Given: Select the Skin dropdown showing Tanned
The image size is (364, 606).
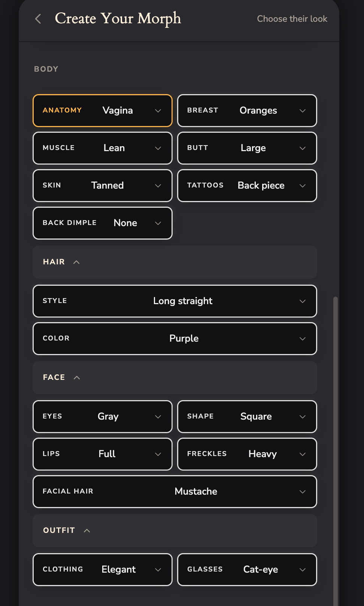Looking at the screenshot, I should (x=103, y=186).
